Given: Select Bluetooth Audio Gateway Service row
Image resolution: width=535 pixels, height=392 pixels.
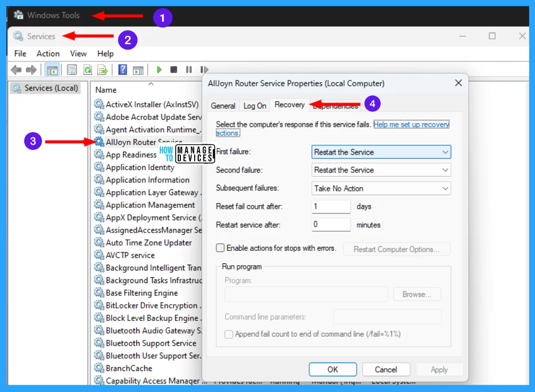Looking at the screenshot, I should pos(148,330).
